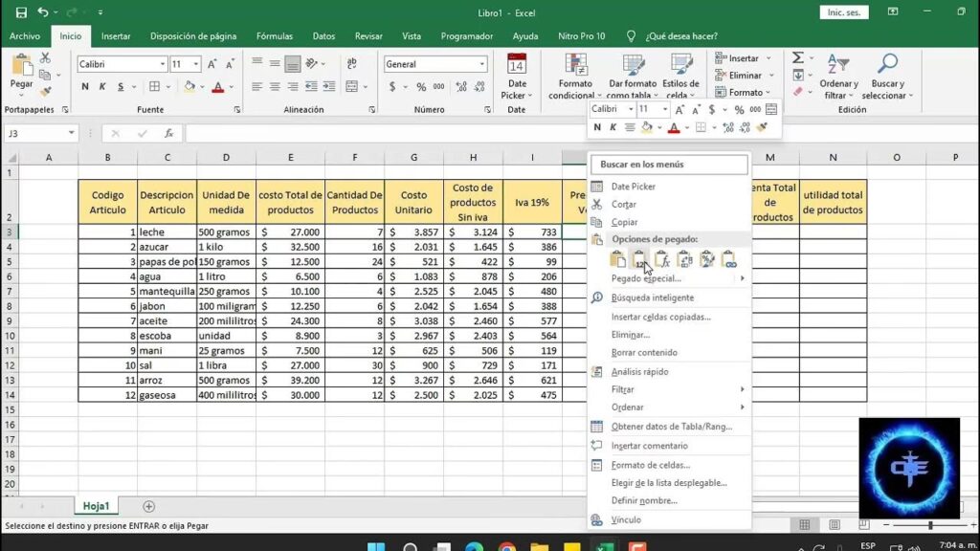Screen dimensions: 980x551
Task: Add a new sheet with plus button
Action: pyautogui.click(x=148, y=506)
